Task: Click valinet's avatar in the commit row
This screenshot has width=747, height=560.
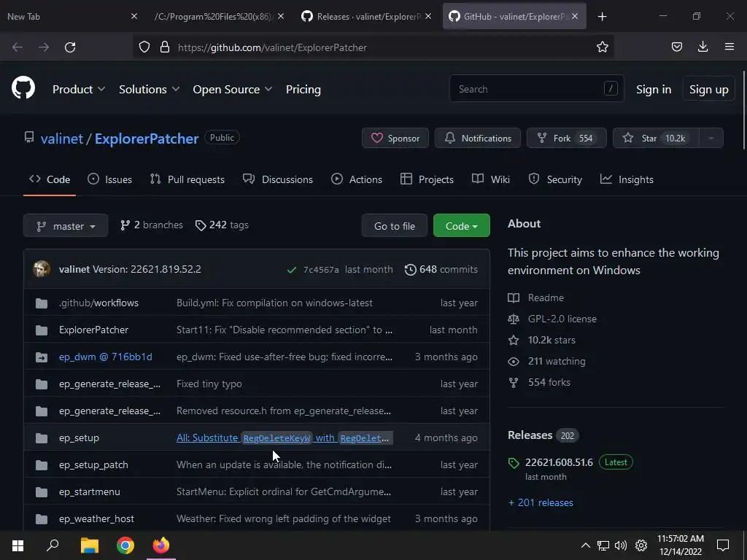Action: pyautogui.click(x=42, y=269)
